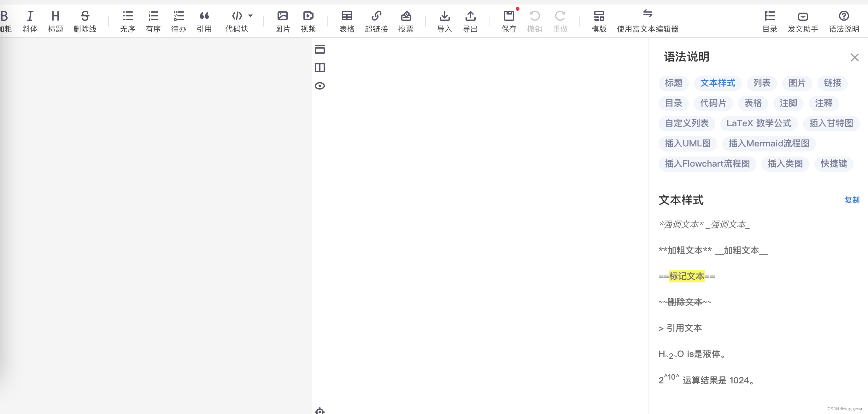Image resolution: width=868 pixels, height=414 pixels.
Task: Select the 目录 syntax tab in panel
Action: tap(674, 103)
